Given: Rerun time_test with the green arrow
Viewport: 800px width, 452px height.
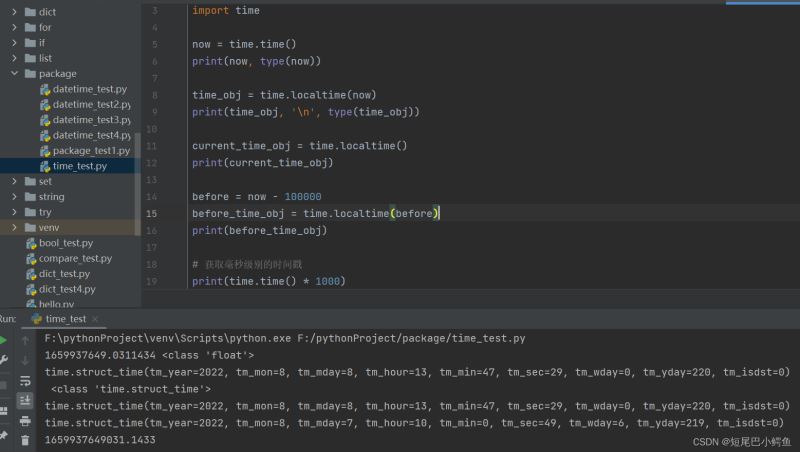Looking at the screenshot, I should (x=3, y=340).
